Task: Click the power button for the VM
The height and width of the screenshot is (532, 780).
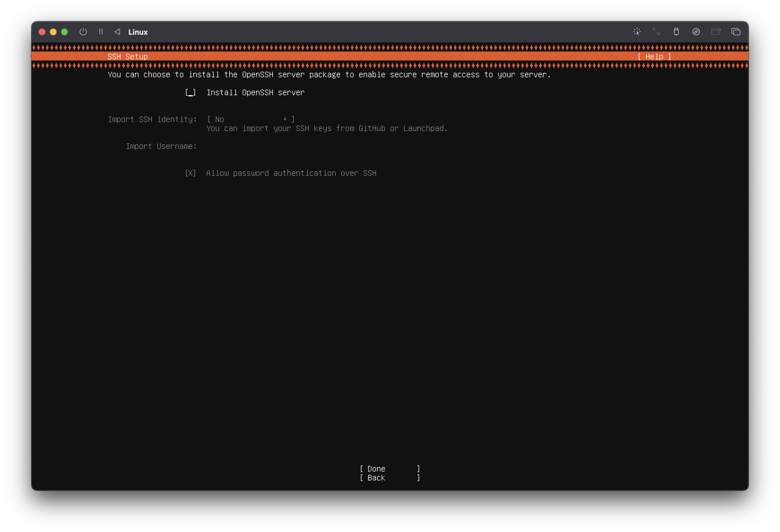Action: tap(83, 32)
